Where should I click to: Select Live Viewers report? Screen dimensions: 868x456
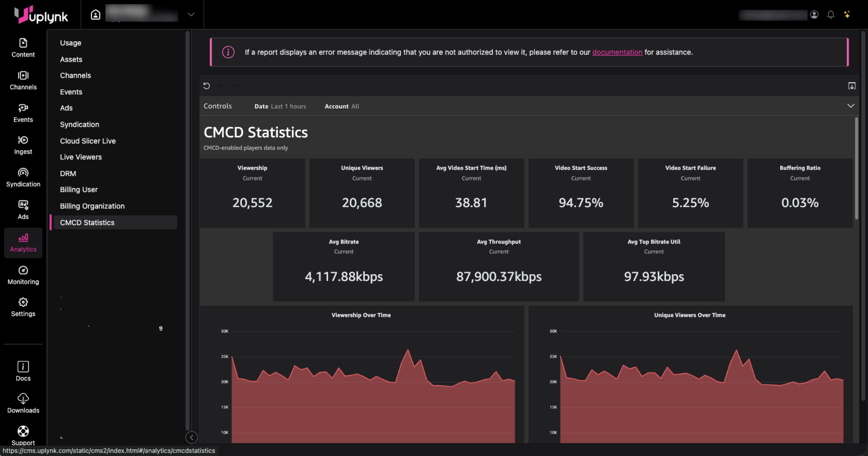[81, 157]
